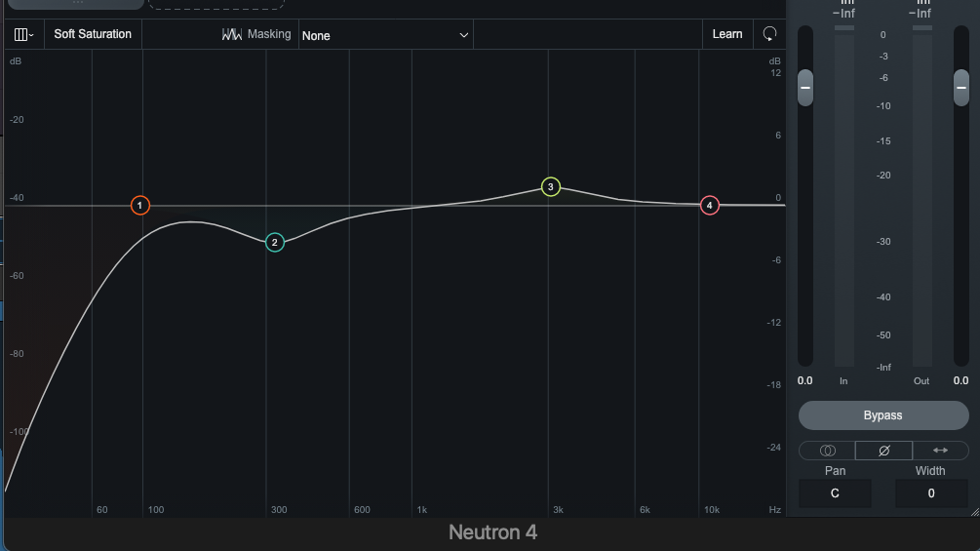
Task: Click the Pan value field showing C
Action: pos(835,493)
